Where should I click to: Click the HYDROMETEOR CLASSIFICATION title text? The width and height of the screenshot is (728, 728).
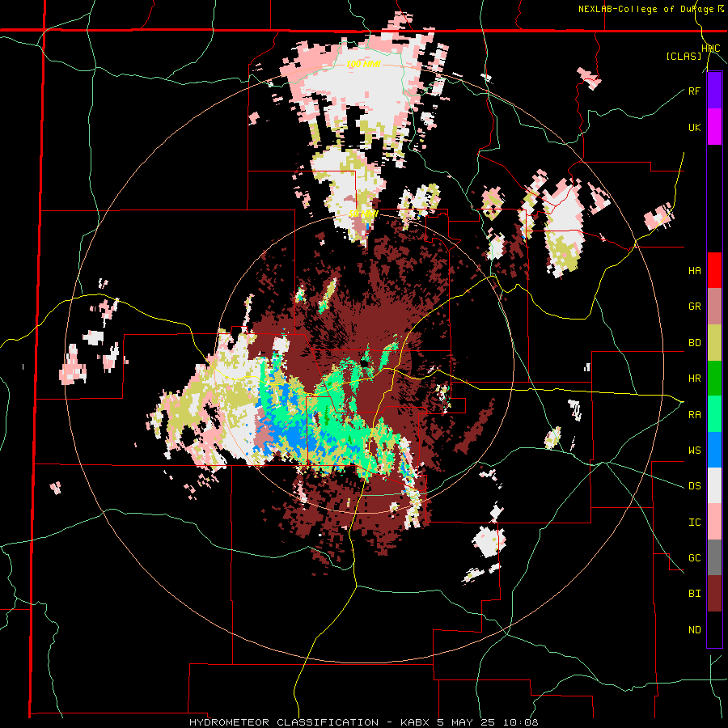[284, 722]
